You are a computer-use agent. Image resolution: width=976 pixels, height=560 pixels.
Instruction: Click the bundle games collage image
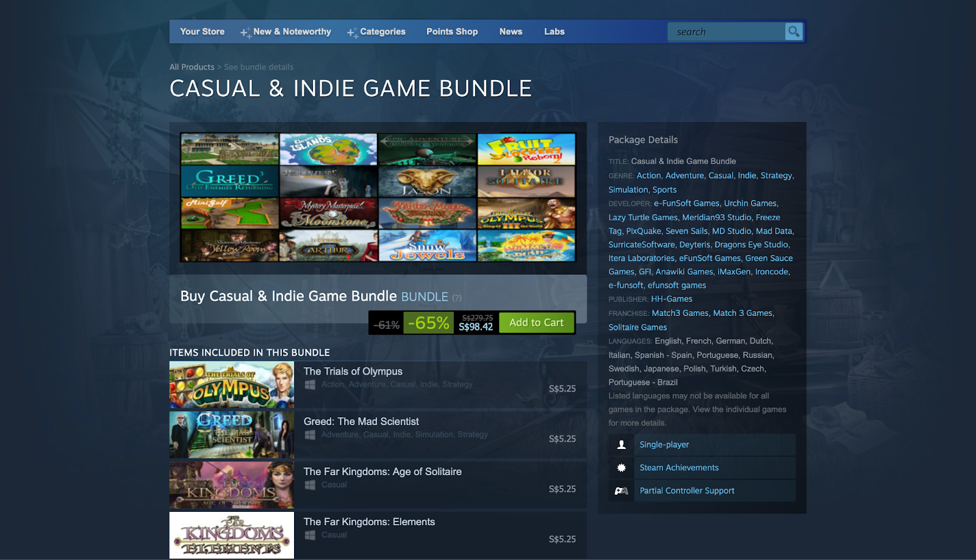[378, 198]
